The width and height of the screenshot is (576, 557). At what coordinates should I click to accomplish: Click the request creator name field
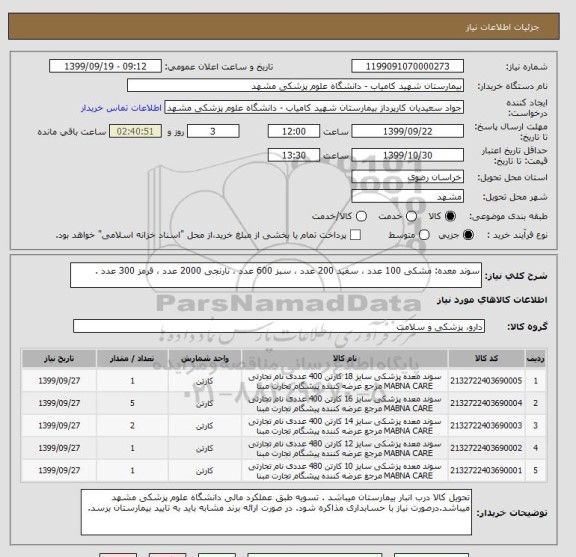pos(314,108)
